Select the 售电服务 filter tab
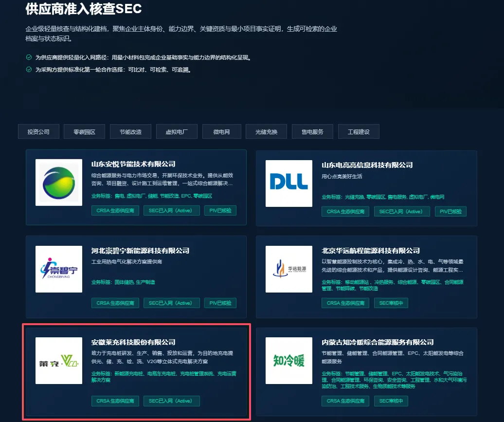Screen dimensions: 504x422 (312, 131)
